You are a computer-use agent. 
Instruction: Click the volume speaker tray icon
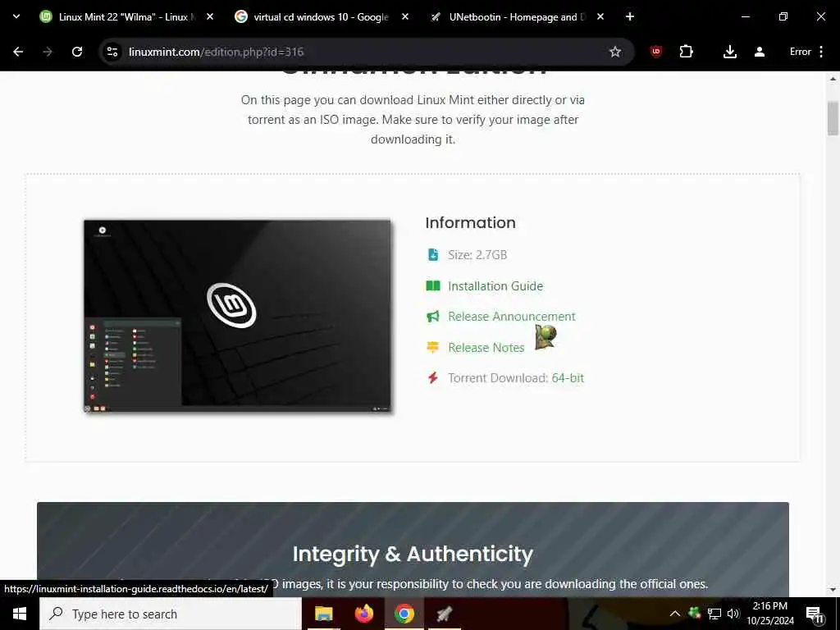tap(733, 614)
